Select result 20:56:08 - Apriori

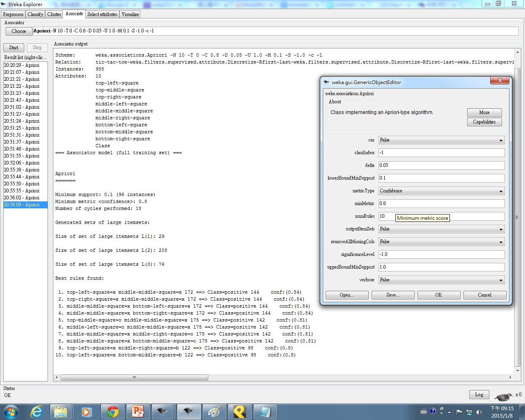click(x=25, y=205)
